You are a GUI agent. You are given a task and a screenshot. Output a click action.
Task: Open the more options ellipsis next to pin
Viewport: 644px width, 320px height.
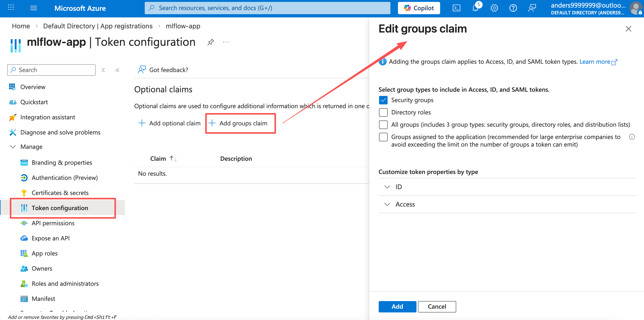click(226, 42)
